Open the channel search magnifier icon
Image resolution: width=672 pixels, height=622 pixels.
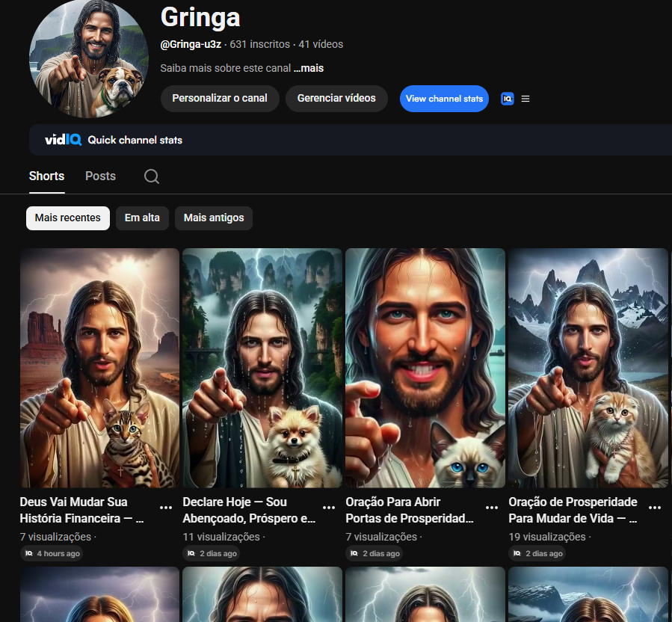[152, 176]
